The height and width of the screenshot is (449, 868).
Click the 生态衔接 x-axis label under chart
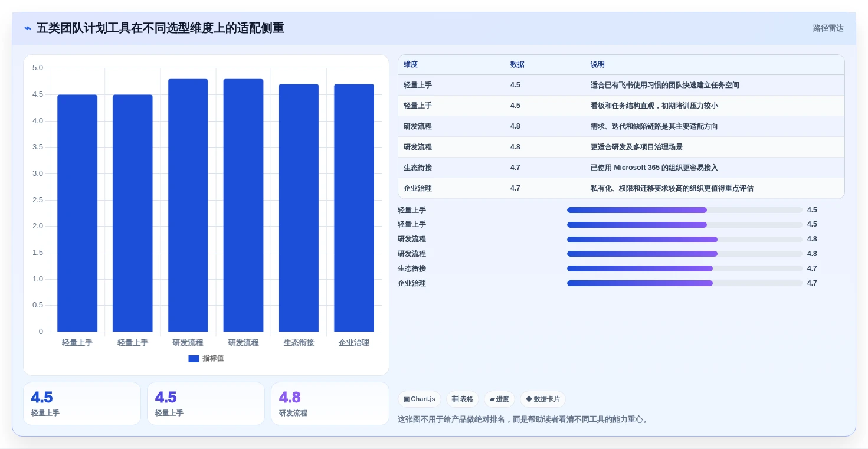coord(299,343)
